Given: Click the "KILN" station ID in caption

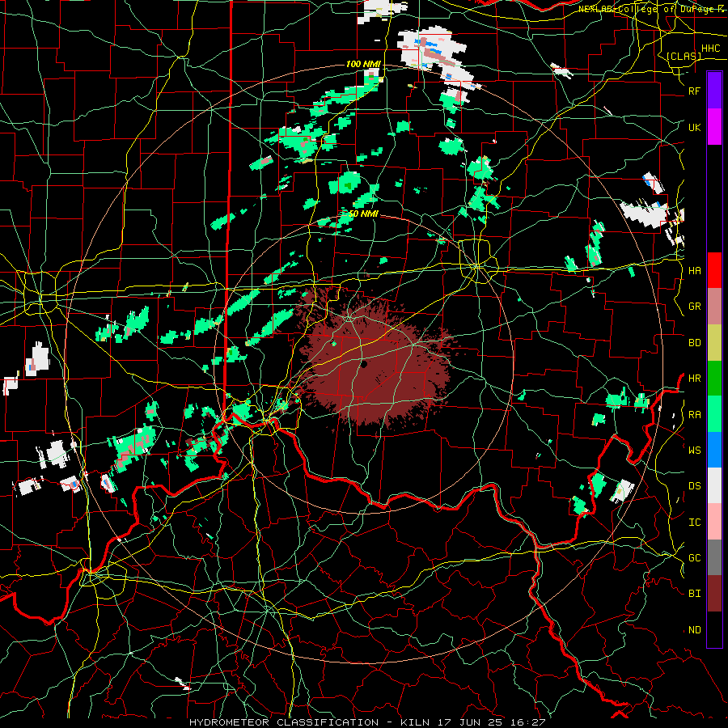Looking at the screenshot, I should 412,722.
